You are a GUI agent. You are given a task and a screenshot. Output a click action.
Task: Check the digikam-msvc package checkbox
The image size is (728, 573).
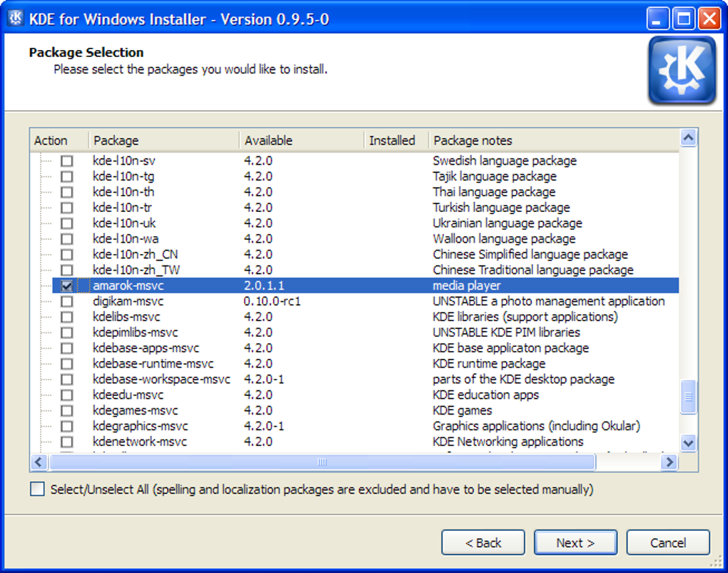point(67,302)
